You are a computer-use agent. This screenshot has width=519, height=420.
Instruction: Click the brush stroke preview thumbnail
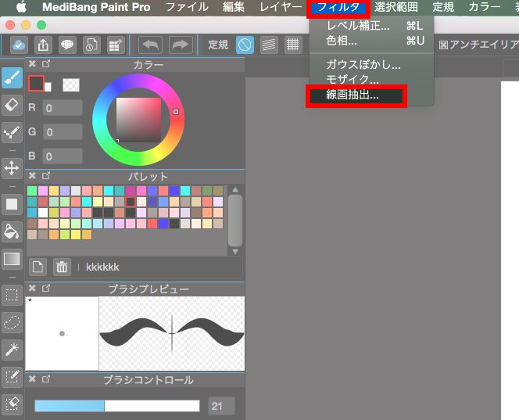point(172,333)
